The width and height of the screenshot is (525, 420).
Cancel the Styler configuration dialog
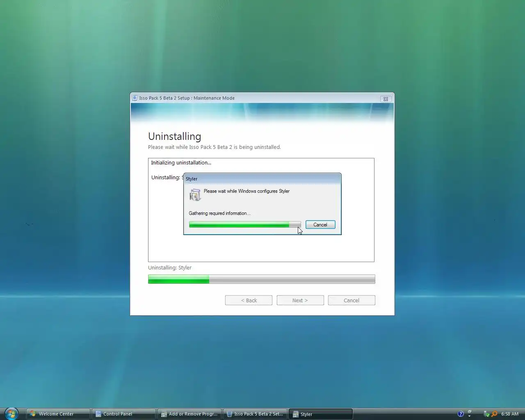point(320,225)
